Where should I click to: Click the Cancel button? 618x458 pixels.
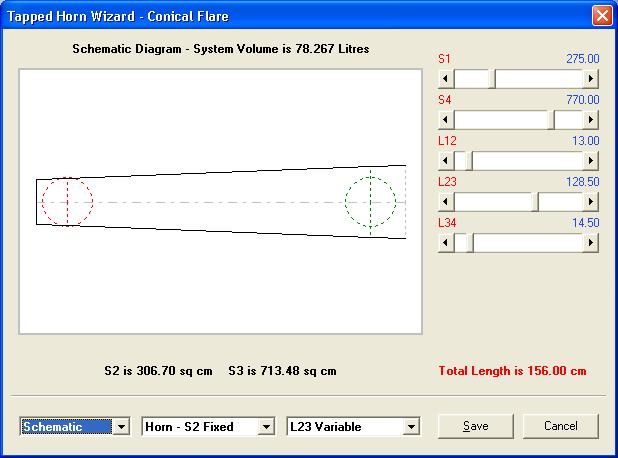coord(560,426)
